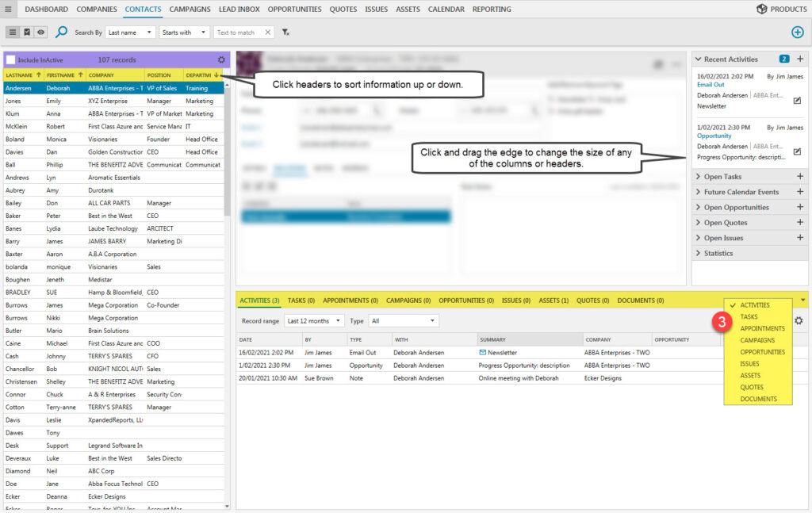Clear search filter with the funnel icon
The image size is (812, 513).
pos(285,33)
